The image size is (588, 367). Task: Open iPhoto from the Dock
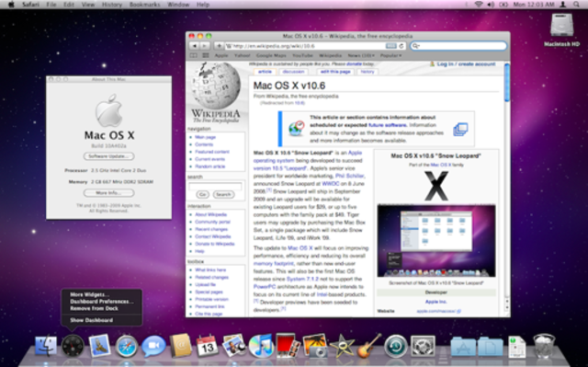coord(315,346)
